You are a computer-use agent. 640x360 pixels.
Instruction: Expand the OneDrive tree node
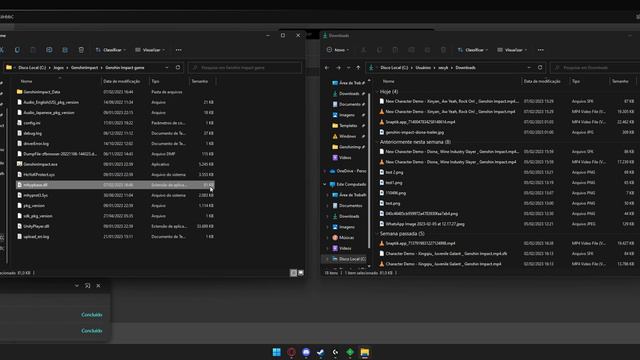pos(325,171)
